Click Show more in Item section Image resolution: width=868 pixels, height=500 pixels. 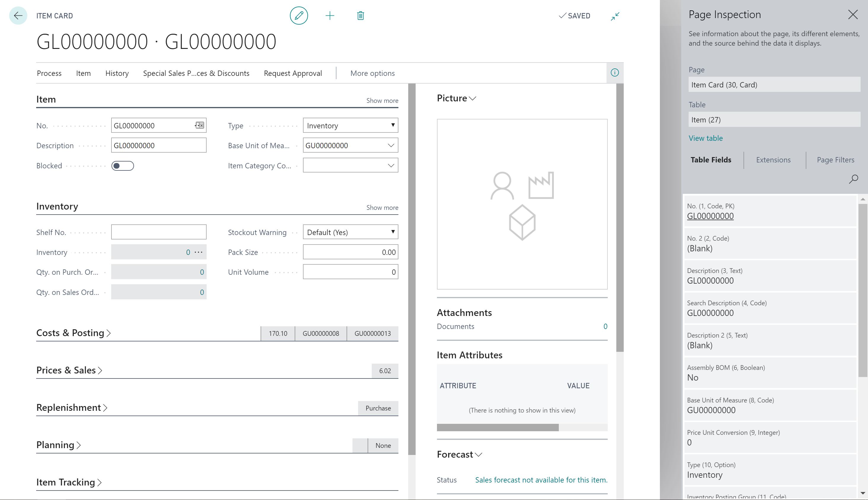click(x=382, y=100)
